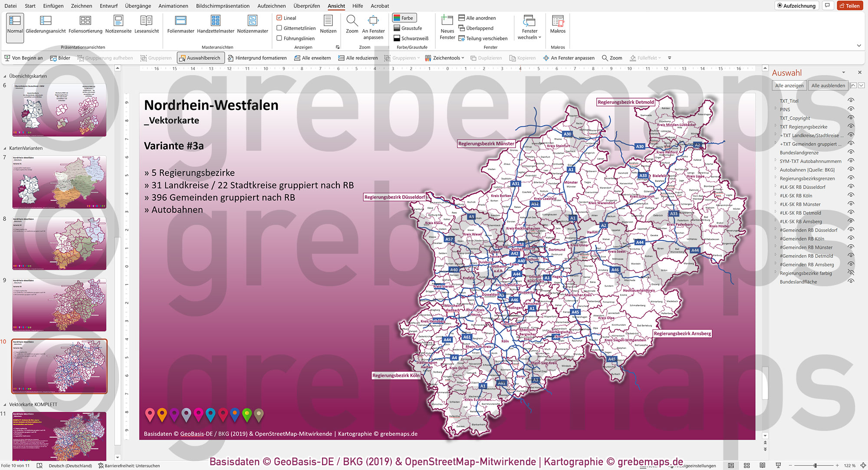Expand the SYM-TXT Autobahnnummern group
868x470 pixels.
pos(776,161)
